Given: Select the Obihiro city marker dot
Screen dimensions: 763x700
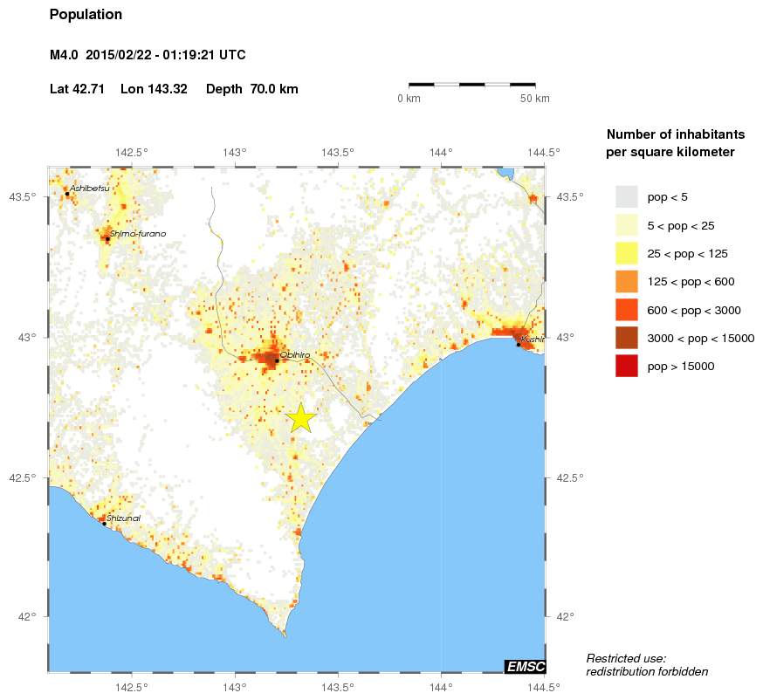Looking at the screenshot, I should pos(277,360).
